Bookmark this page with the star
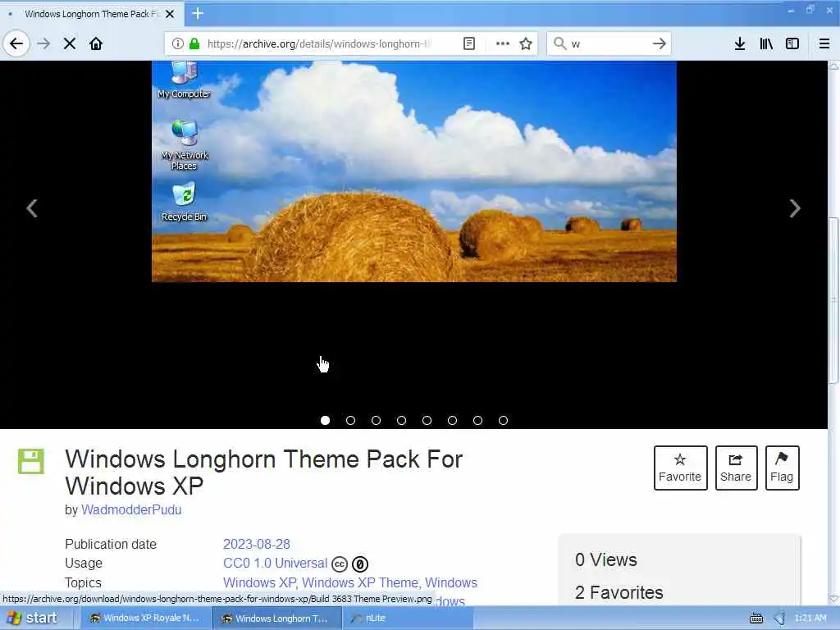 tap(526, 43)
